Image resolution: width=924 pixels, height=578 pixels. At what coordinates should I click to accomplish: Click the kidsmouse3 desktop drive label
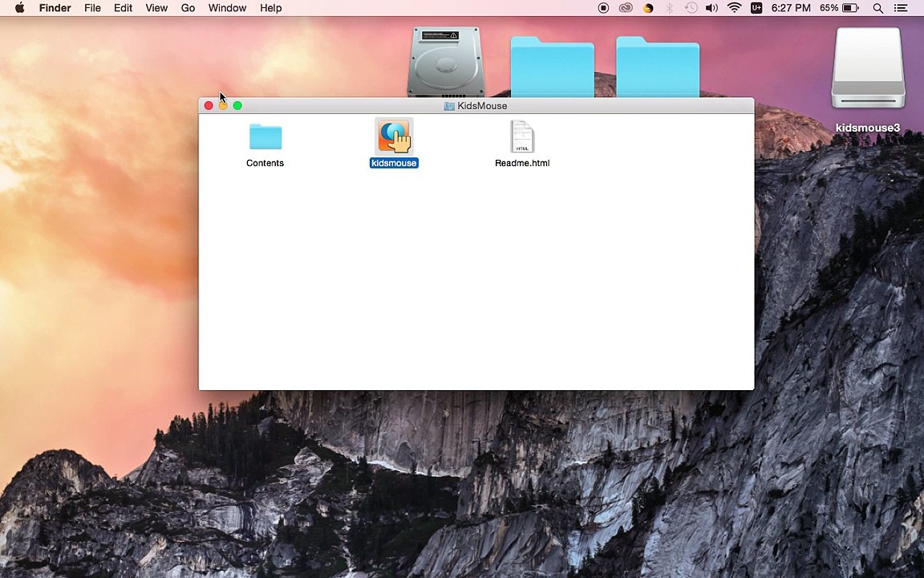point(868,128)
